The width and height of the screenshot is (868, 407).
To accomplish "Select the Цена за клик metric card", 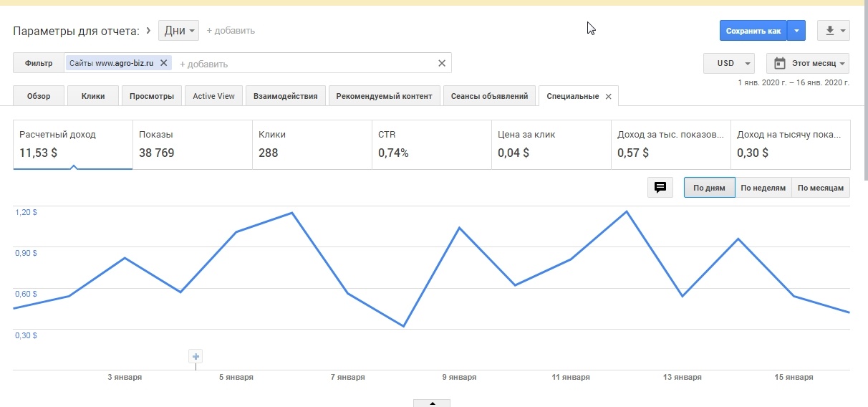I will (x=551, y=145).
